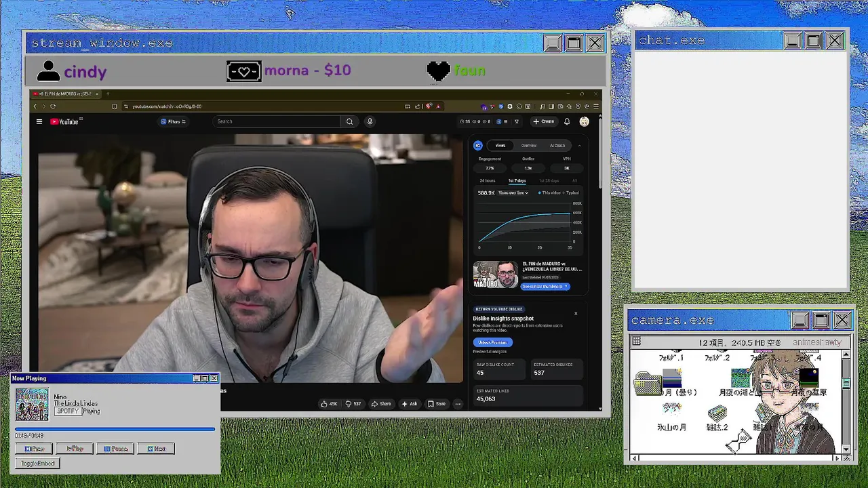Click the Ask button under video

tap(410, 404)
